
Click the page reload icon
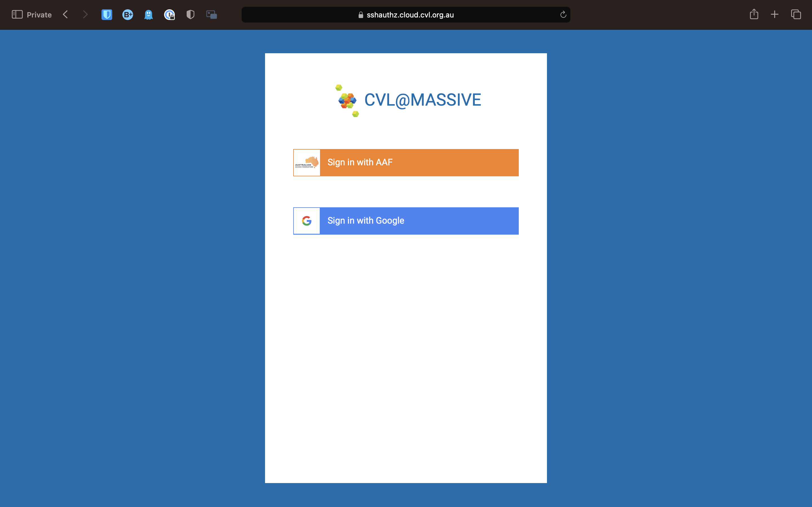(564, 14)
